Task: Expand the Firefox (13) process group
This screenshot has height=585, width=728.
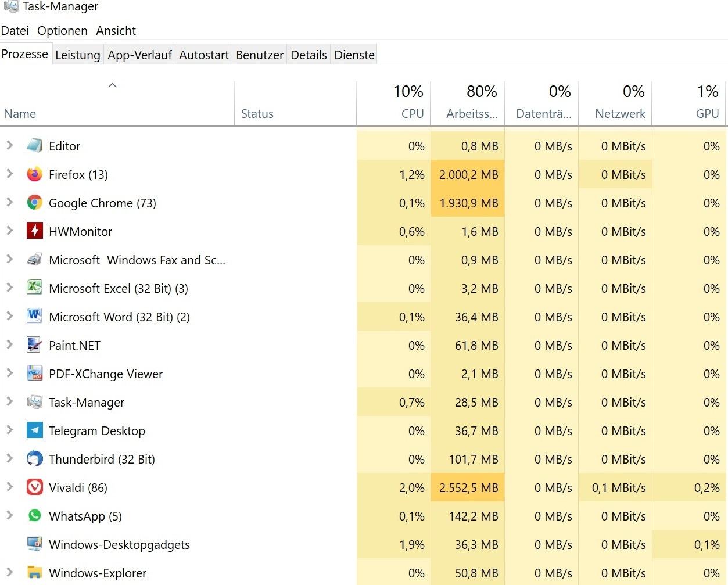Action: [9, 174]
